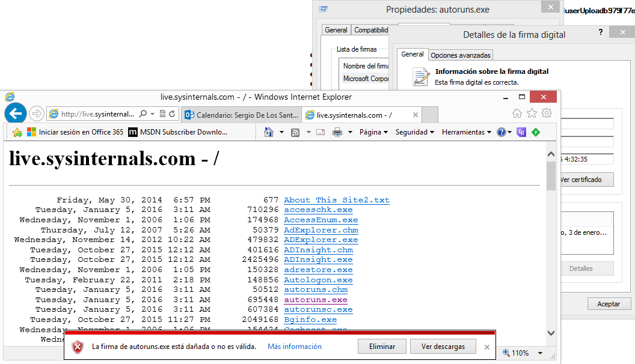Click the green diamond add-on icon

[x=536, y=132]
